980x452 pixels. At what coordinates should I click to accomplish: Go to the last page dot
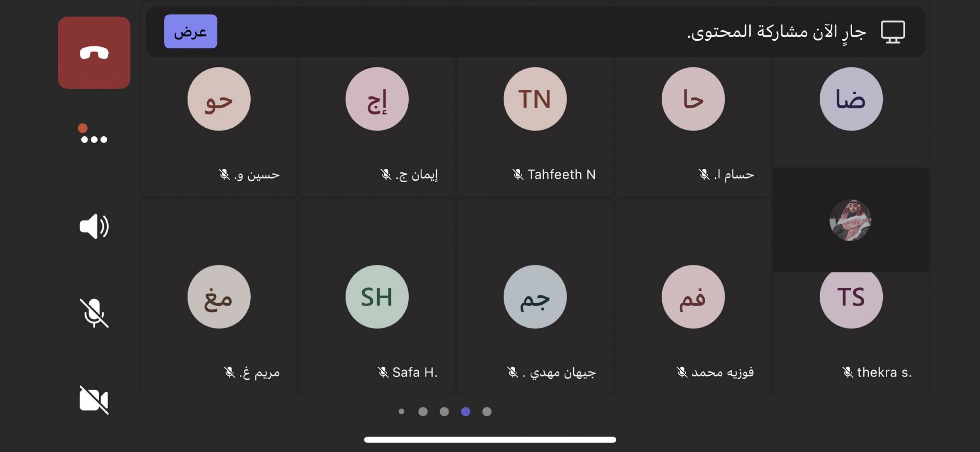coord(487,411)
